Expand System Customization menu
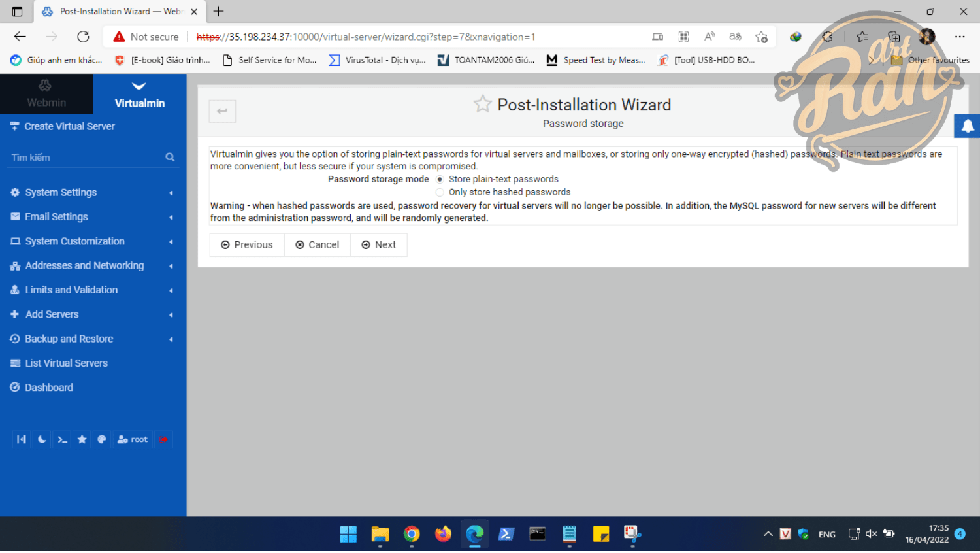980x553 pixels. coord(93,242)
